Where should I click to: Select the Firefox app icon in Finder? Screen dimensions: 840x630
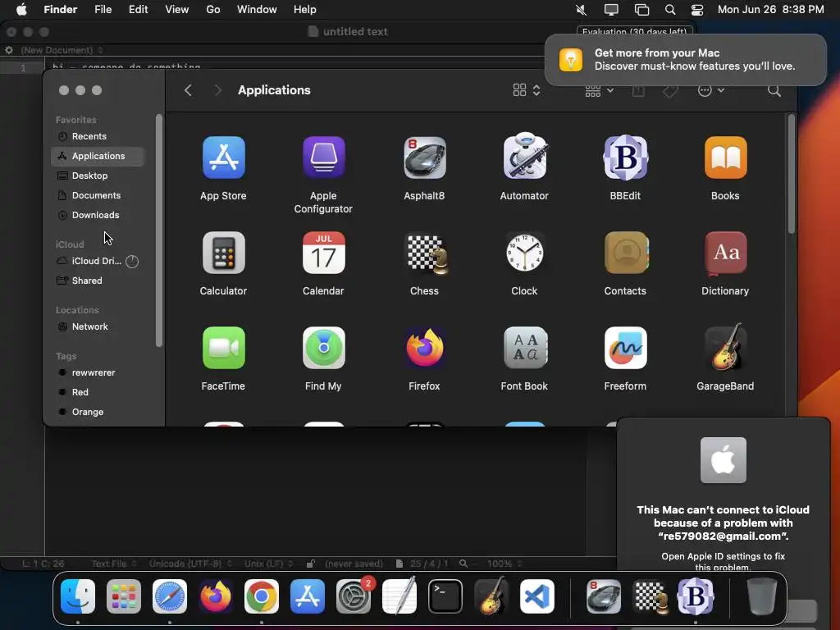(424, 348)
